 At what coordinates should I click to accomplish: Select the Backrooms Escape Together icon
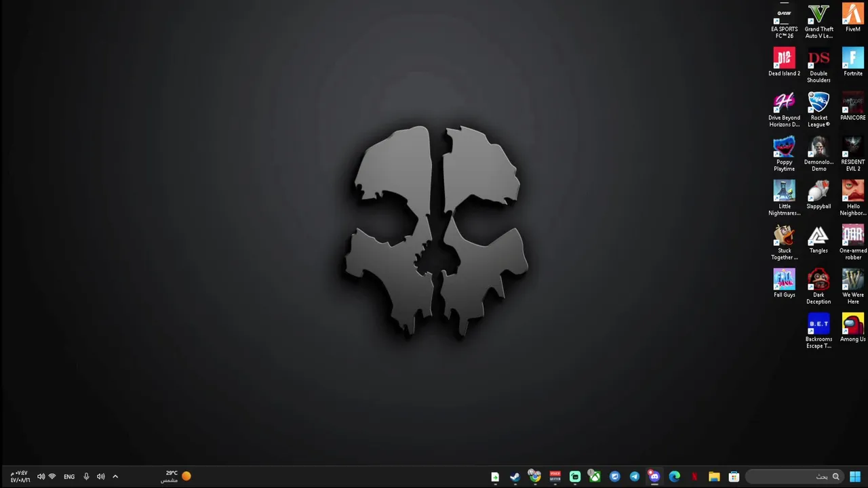tap(818, 331)
